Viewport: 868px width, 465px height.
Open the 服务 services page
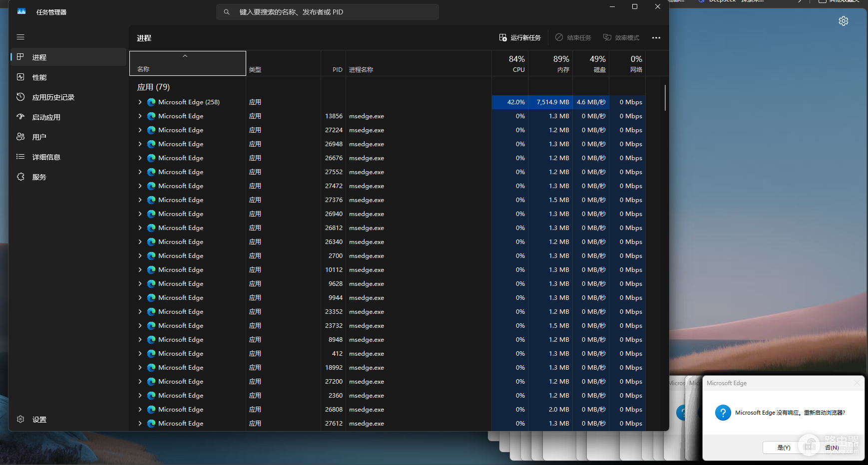tap(68, 177)
